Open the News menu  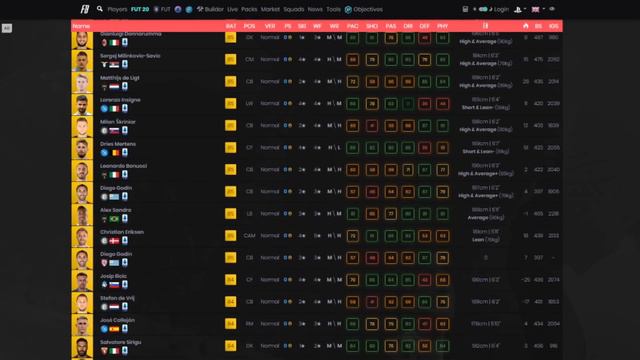(315, 9)
